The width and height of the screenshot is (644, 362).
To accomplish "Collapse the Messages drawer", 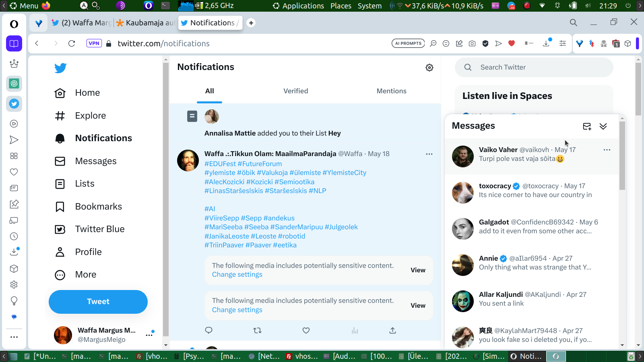I will (603, 126).
